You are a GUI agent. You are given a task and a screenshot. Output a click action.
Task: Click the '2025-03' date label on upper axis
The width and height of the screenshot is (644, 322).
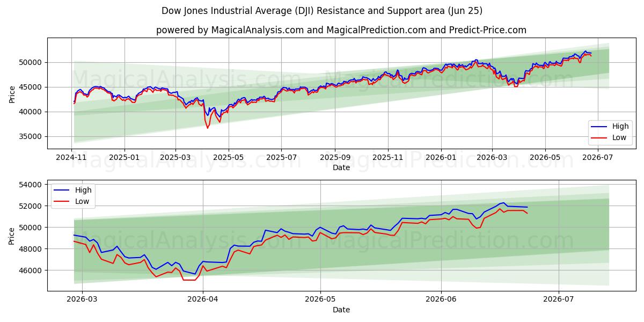pos(175,158)
